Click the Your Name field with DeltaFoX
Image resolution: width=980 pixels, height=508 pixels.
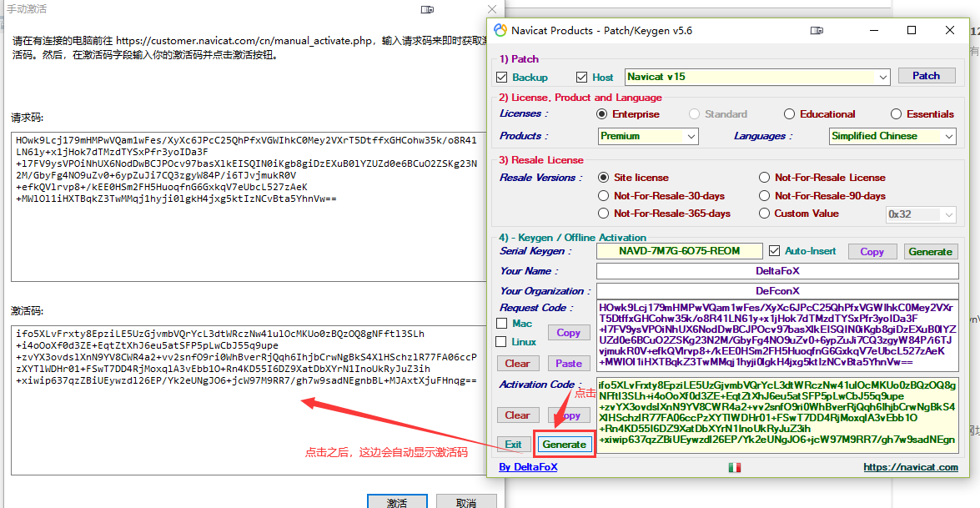pos(777,270)
